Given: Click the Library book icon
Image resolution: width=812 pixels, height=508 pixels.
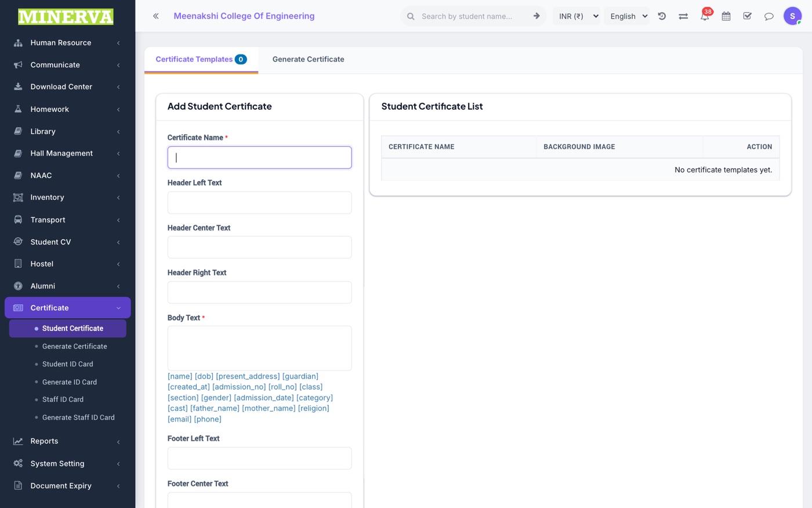Looking at the screenshot, I should pos(18,131).
